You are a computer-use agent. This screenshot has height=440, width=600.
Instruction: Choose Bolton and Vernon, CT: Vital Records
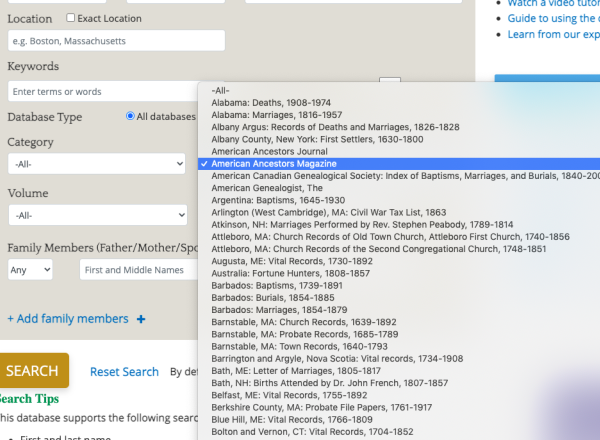(399, 432)
